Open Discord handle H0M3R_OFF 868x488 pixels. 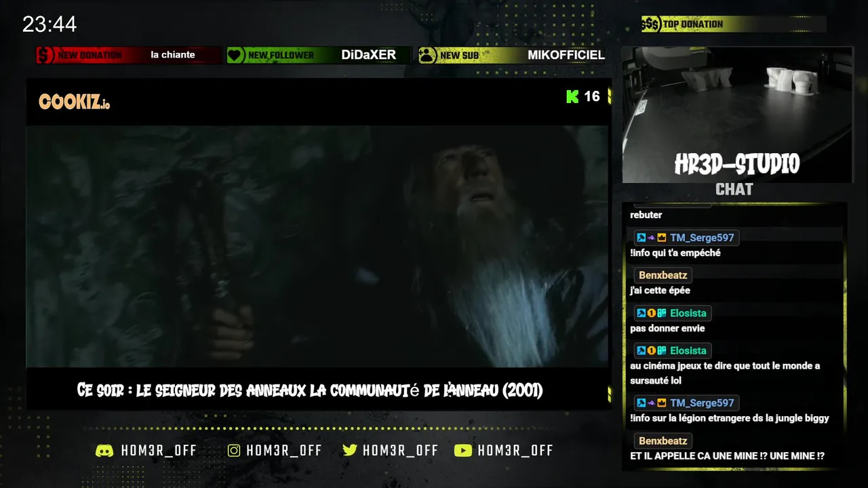click(x=159, y=451)
